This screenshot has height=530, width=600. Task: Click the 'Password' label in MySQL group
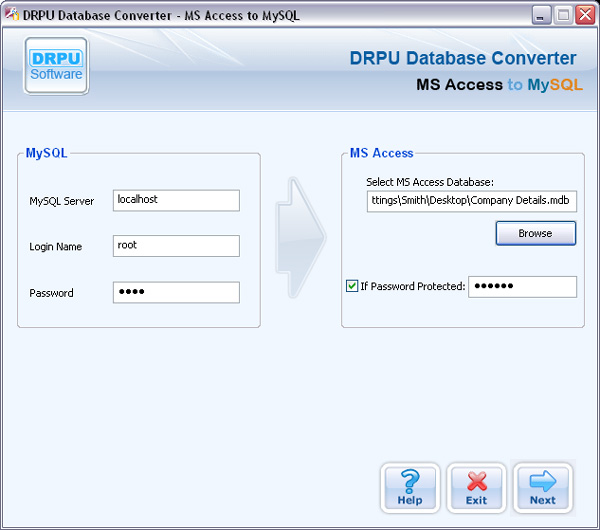51,293
